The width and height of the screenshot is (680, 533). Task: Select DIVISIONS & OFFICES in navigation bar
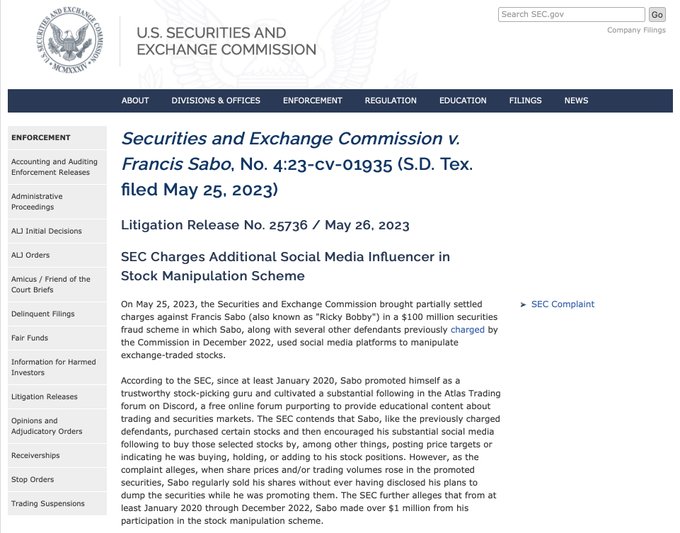pos(216,101)
